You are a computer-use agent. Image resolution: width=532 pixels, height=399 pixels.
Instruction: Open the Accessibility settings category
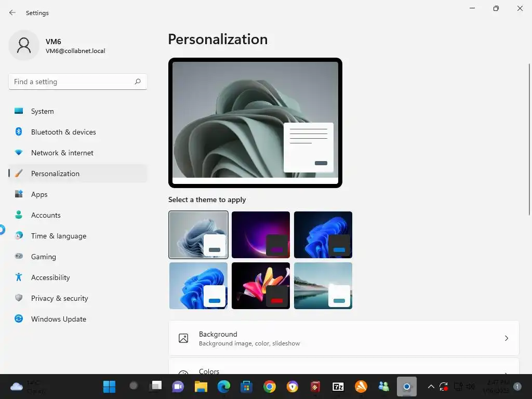point(78,277)
